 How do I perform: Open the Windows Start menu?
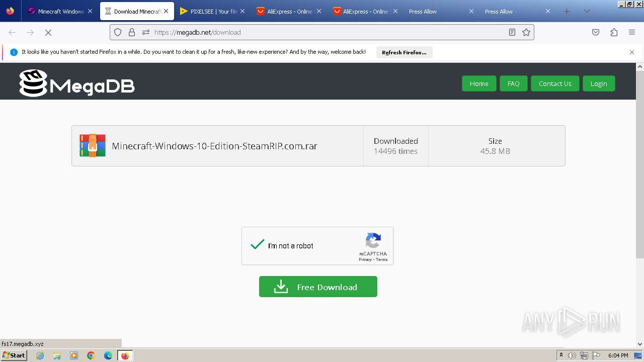pyautogui.click(x=14, y=355)
